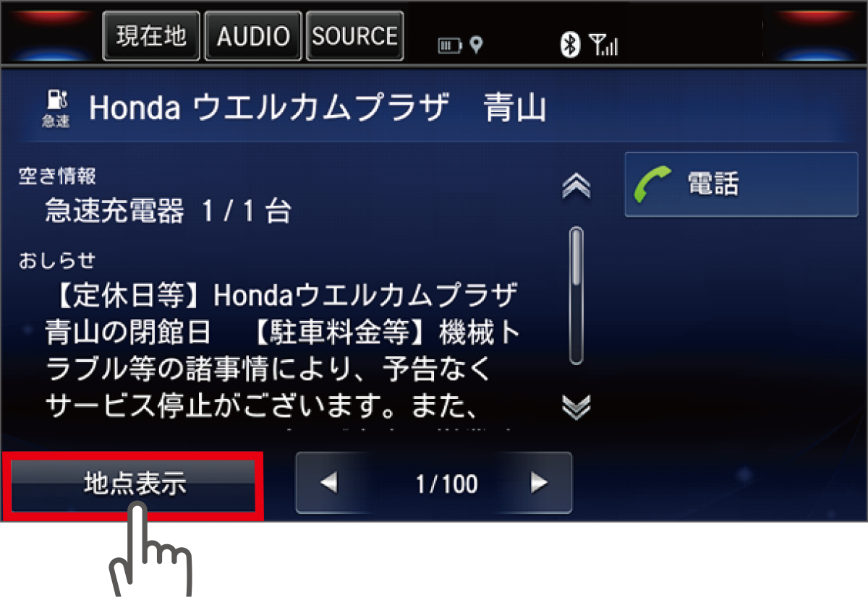
Task: Click the 1/100 page counter
Action: (446, 484)
